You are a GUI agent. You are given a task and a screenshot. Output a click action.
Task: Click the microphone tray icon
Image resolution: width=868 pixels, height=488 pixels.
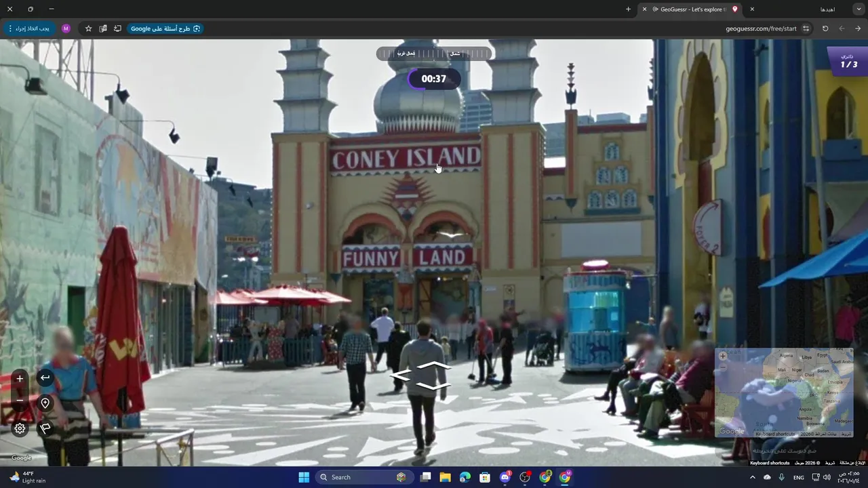[x=782, y=477]
